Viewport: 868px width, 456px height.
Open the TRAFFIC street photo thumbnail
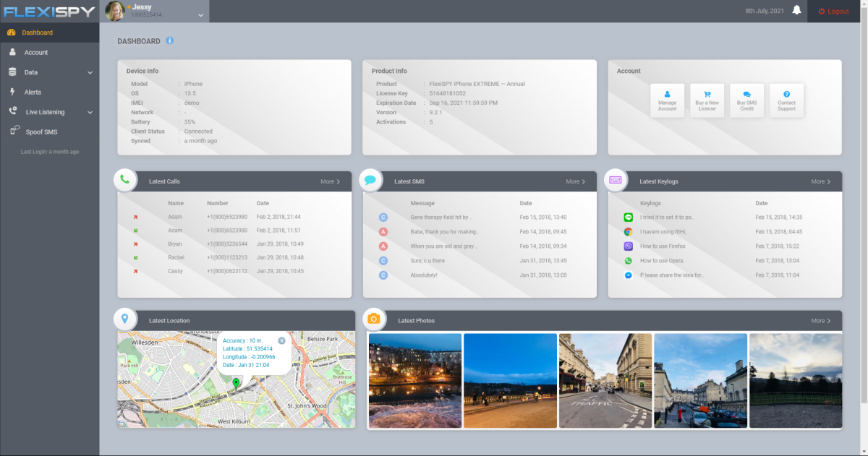[x=605, y=380]
